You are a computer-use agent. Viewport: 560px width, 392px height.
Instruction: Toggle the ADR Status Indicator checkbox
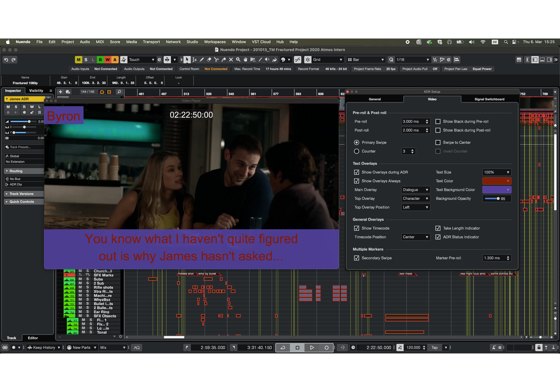point(438,237)
